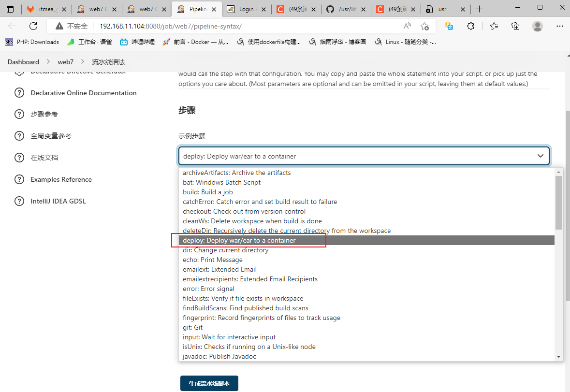Viewport: 570px width, 392px height.
Task: Switch to the usr tab
Action: pyautogui.click(x=446, y=10)
